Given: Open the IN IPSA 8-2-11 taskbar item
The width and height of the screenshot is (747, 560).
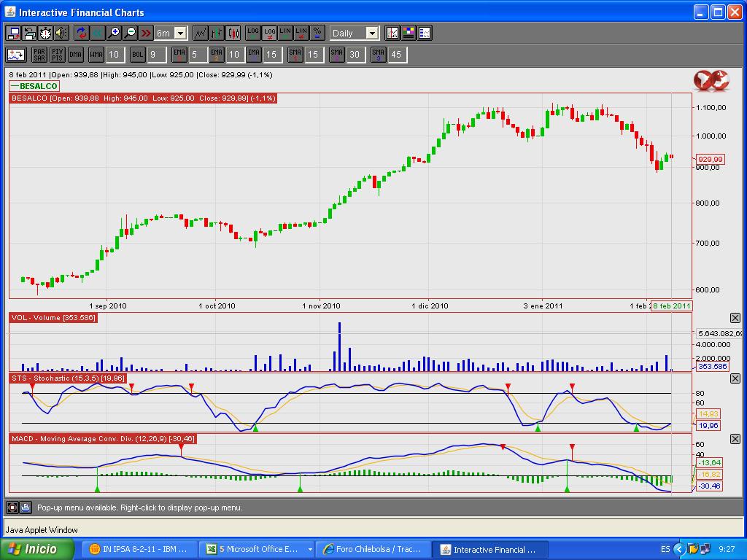Looking at the screenshot, I should pyautogui.click(x=139, y=550).
